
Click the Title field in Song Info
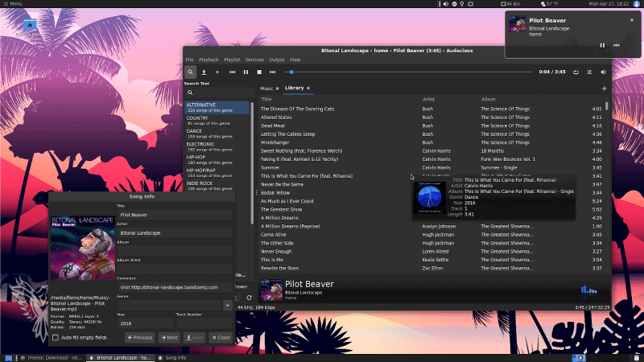[x=175, y=215]
